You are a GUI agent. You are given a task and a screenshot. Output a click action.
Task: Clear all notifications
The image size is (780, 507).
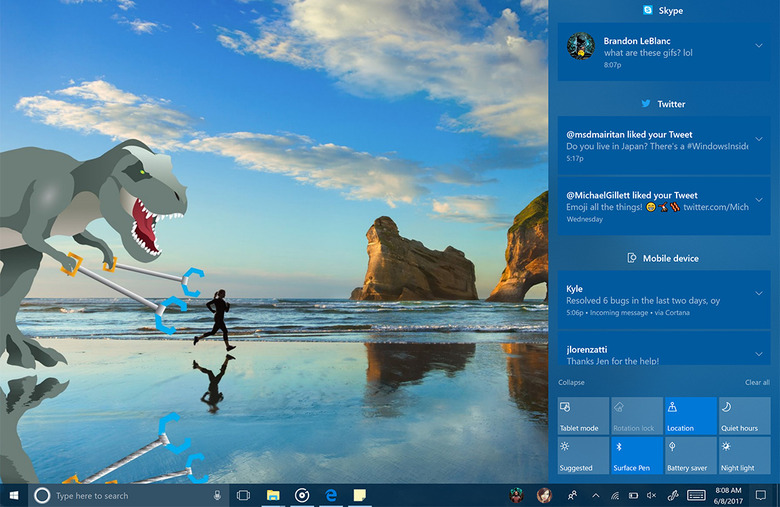pyautogui.click(x=757, y=382)
